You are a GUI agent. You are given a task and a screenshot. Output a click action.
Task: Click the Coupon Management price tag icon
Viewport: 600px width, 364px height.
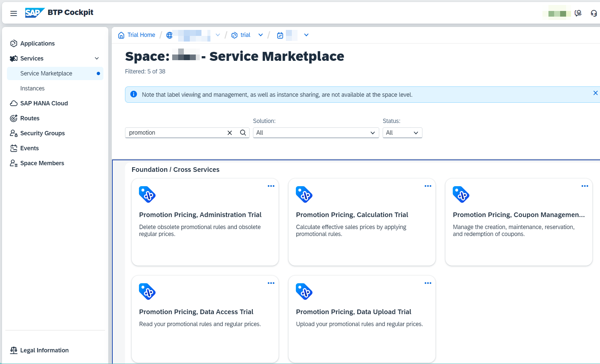click(x=461, y=194)
